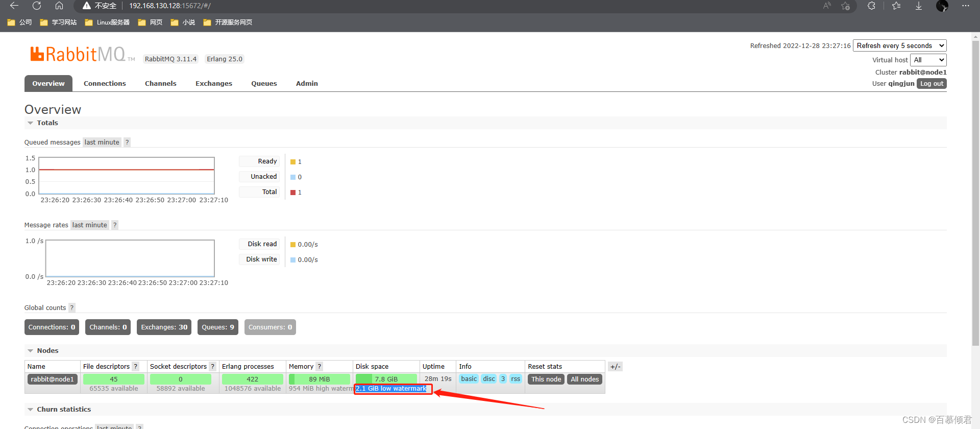Open the Virtual host dropdown
Image resolution: width=980 pixels, height=429 pixels.
928,60
